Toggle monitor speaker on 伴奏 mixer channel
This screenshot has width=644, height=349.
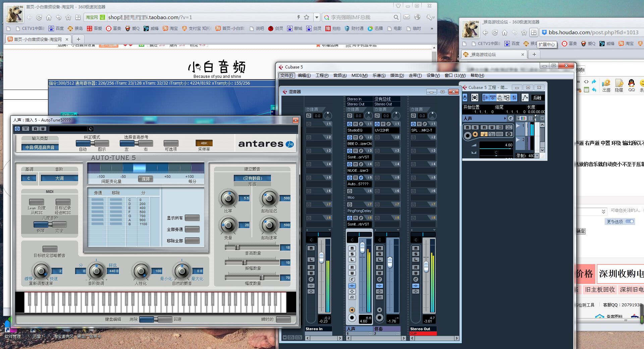click(x=379, y=310)
